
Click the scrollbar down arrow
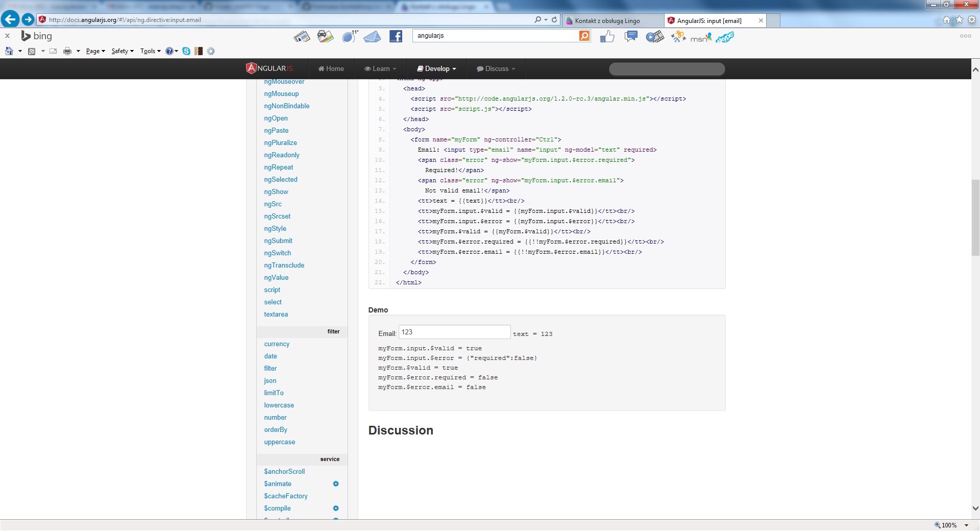coord(975,509)
